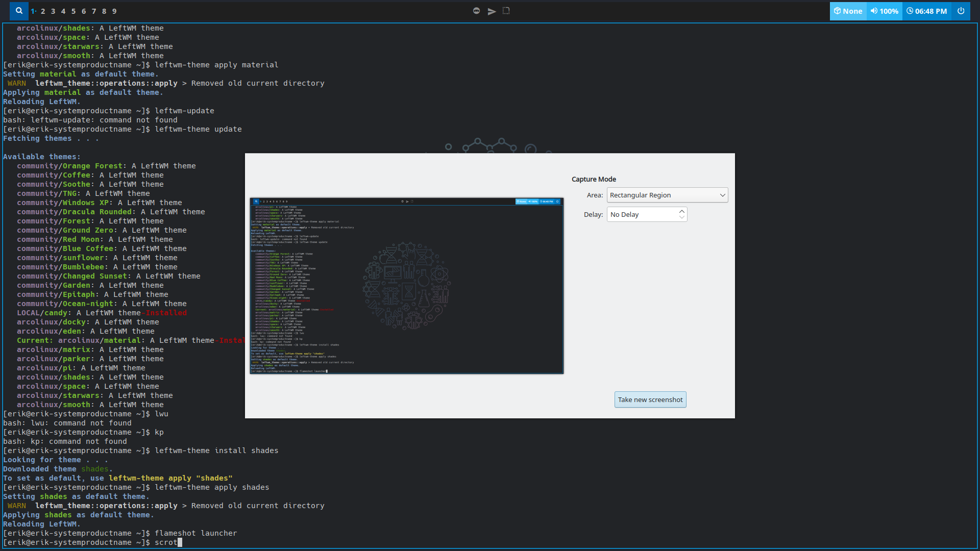Open the Area capture mode dropdown
Image resolution: width=980 pixels, height=551 pixels.
pyautogui.click(x=667, y=195)
